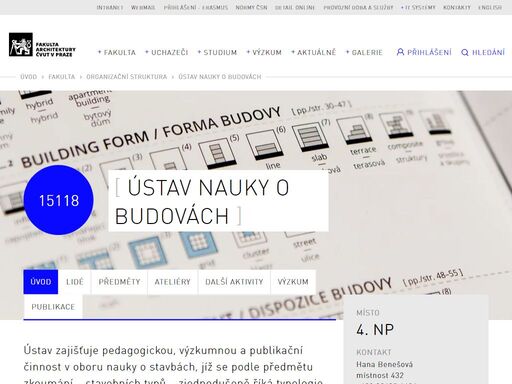Expand the Fakulta main menu
Screen dimensions: 512x384
[x=117, y=52]
